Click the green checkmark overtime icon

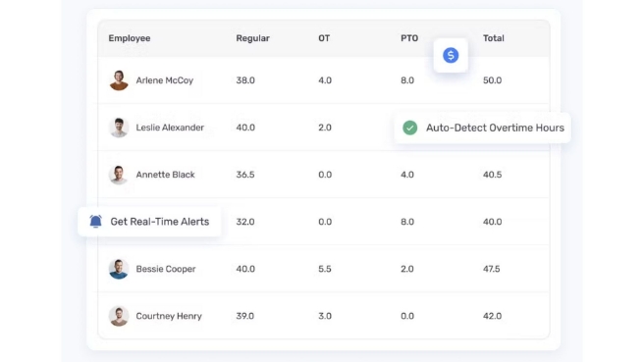pos(409,128)
